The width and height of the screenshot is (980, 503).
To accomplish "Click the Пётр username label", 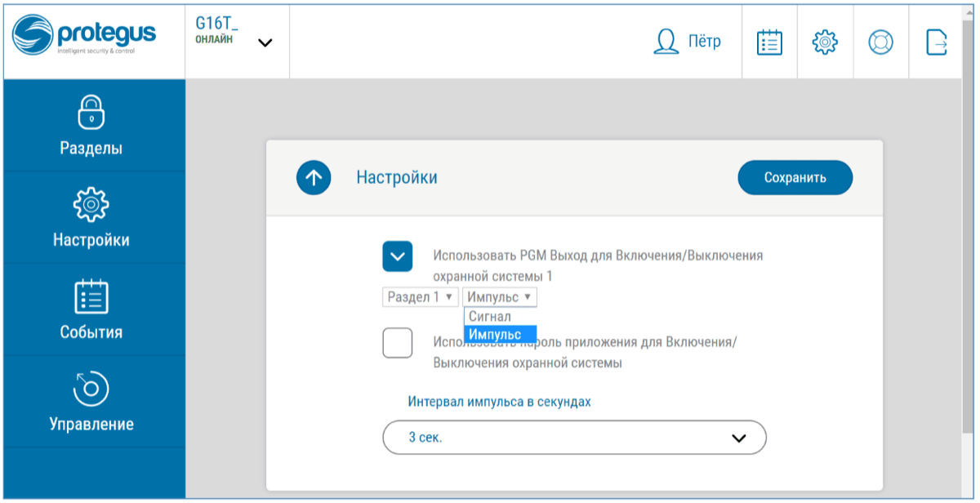I will click(704, 42).
